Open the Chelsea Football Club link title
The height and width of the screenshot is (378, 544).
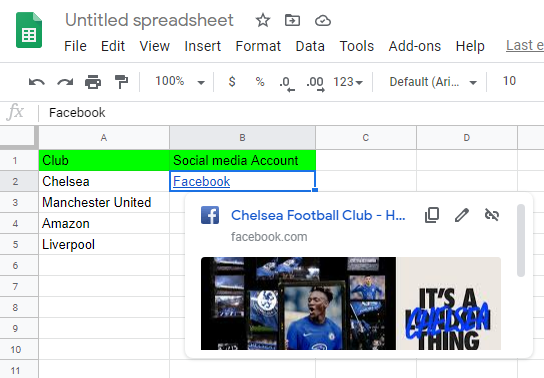tap(318, 215)
